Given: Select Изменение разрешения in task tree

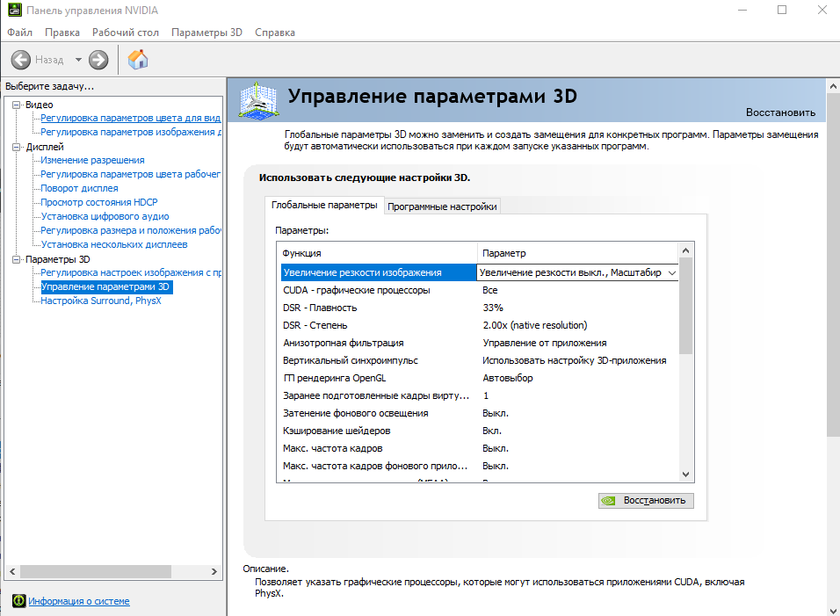Looking at the screenshot, I should coord(92,160).
